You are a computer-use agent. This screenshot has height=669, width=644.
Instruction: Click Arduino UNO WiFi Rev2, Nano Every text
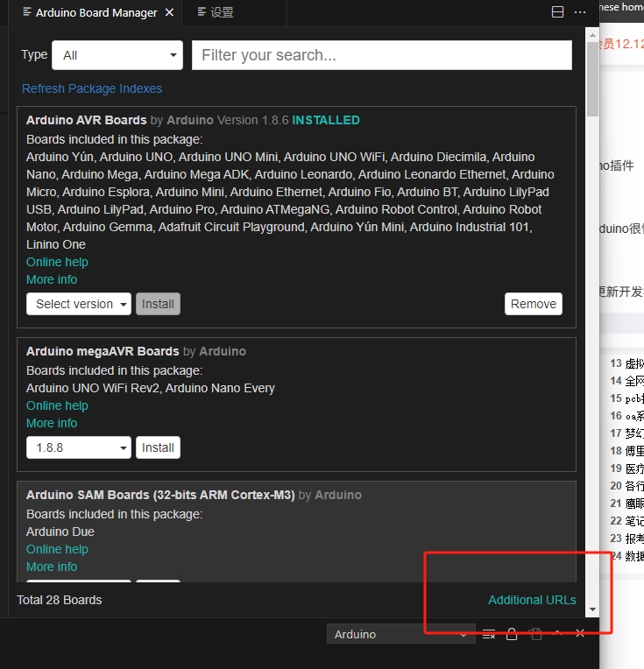[151, 388]
